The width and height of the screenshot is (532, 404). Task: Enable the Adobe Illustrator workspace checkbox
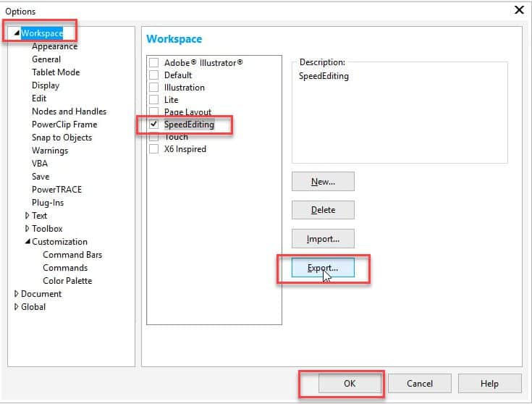(153, 63)
